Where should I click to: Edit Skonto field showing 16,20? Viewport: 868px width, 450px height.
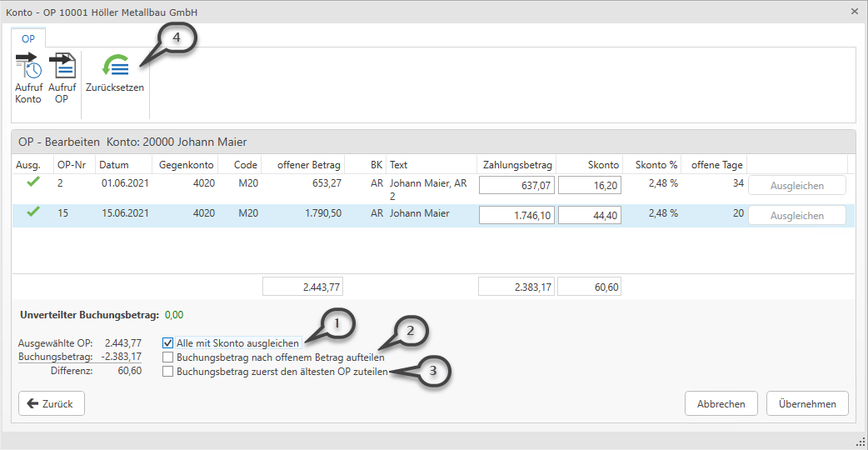coord(589,186)
